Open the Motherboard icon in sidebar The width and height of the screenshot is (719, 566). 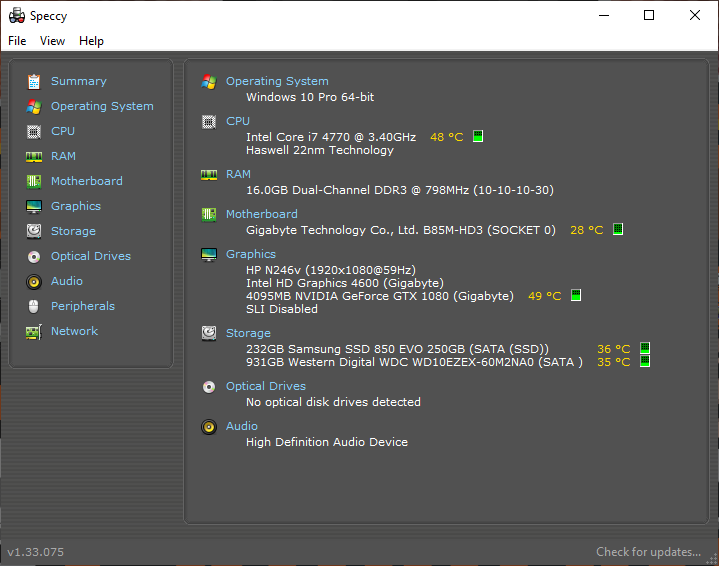[x=34, y=182]
